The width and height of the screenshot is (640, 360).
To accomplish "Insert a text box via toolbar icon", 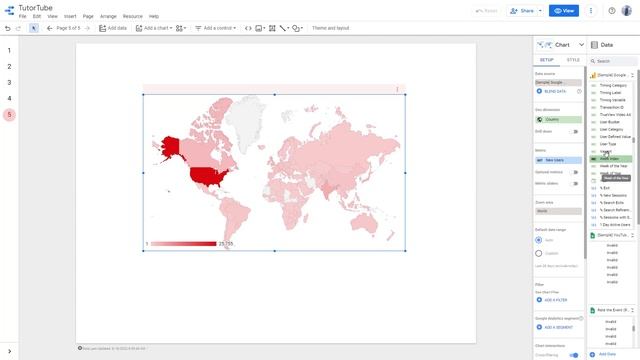I will (272, 28).
